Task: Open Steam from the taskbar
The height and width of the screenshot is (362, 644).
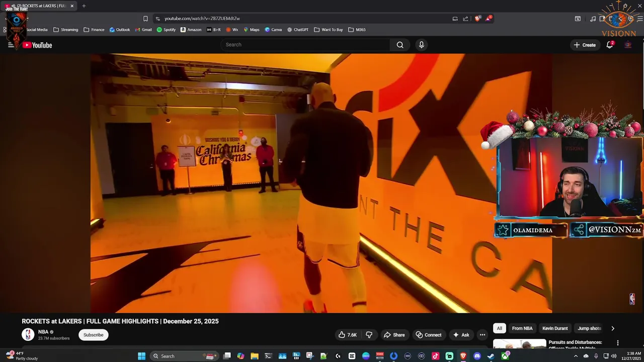Action: [491, 356]
